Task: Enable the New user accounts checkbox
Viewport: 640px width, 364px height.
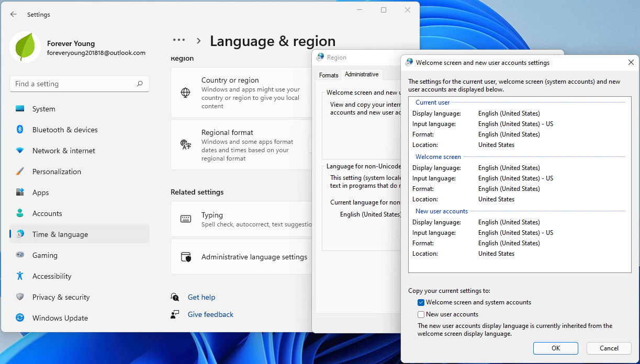Action: (421, 314)
